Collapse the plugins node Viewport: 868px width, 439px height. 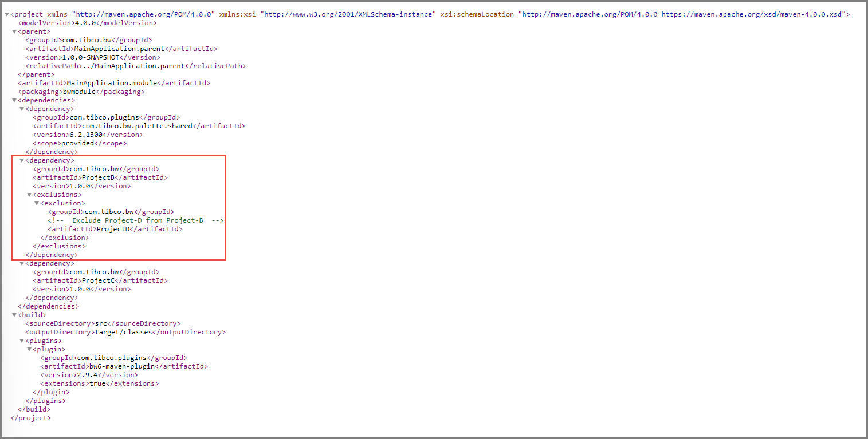pos(22,341)
